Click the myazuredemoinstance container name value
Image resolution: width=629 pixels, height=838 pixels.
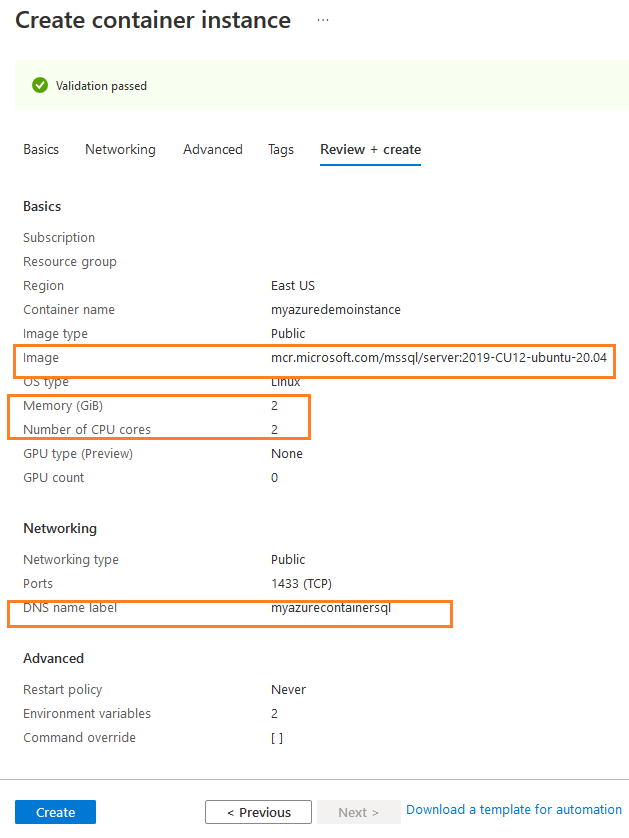pyautogui.click(x=335, y=310)
